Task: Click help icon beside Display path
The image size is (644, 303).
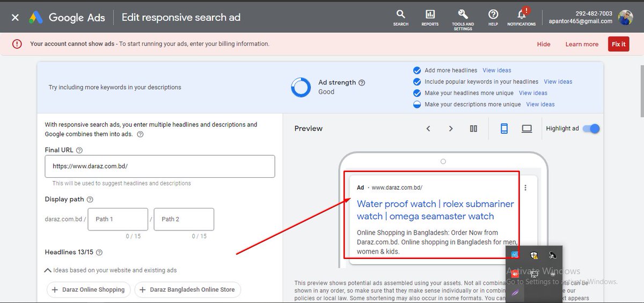Action: coord(90,199)
